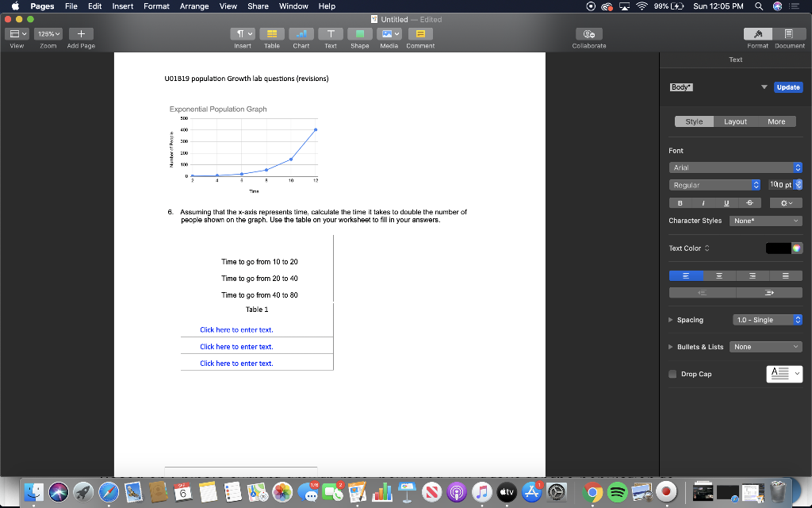Open the Text Color swatch
Image resolution: width=812 pixels, height=508 pixels.
[x=779, y=248]
